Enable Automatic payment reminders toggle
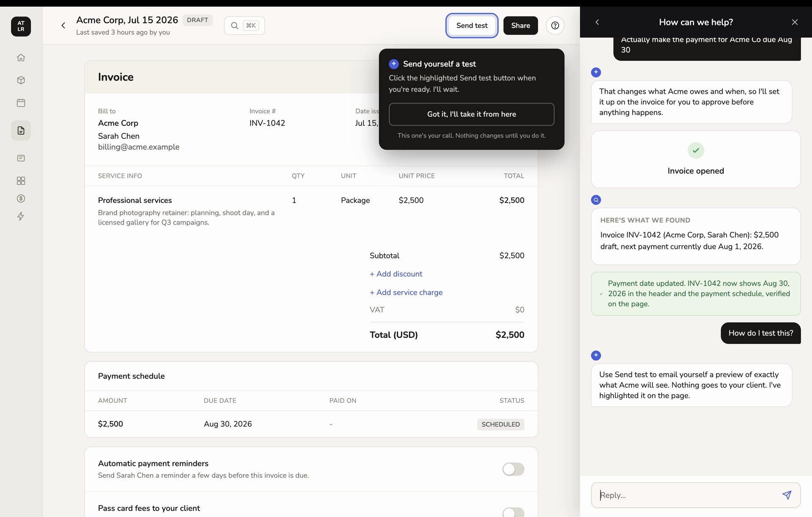The image size is (812, 517). [513, 469]
